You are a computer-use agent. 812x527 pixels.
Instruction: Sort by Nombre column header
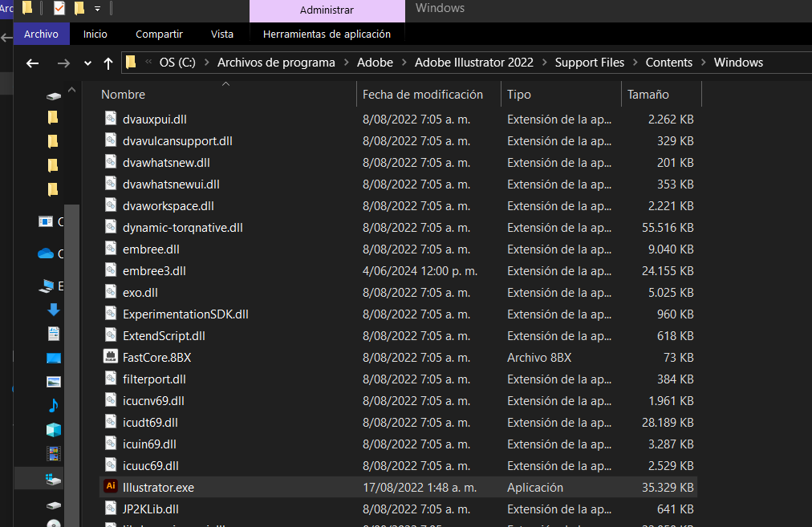coord(124,94)
